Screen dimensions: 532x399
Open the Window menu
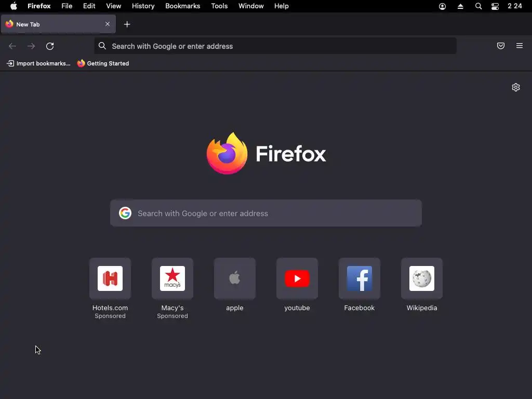(251, 6)
